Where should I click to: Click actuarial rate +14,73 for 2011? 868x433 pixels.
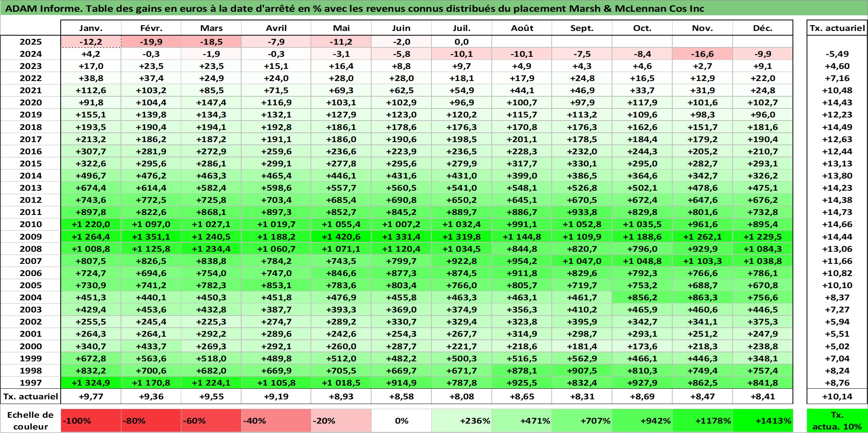pyautogui.click(x=837, y=212)
